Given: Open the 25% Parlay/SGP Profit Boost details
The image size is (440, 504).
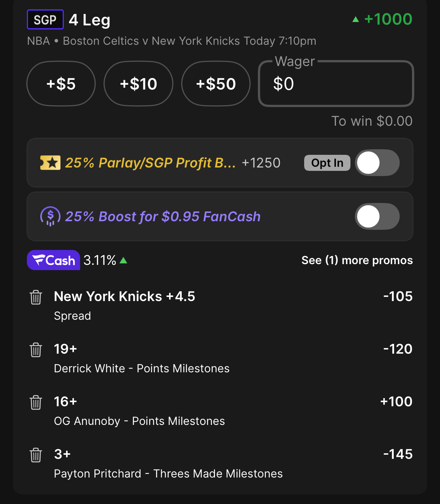Looking at the screenshot, I should pyautogui.click(x=150, y=163).
